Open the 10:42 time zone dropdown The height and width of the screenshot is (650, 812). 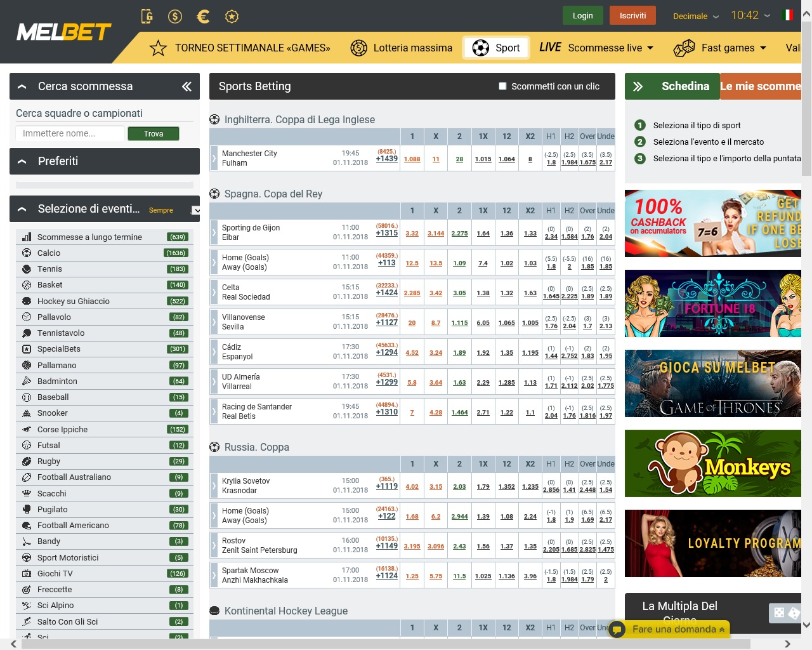750,15
